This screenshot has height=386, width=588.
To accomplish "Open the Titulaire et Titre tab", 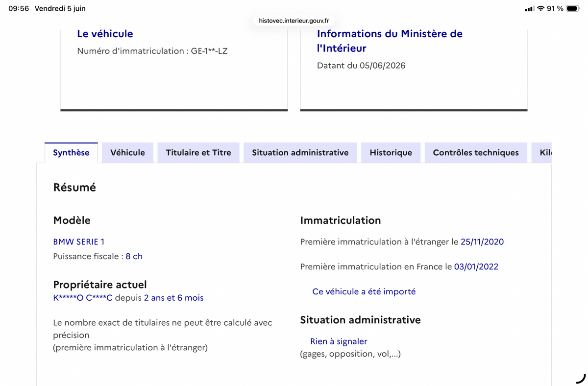I will [x=198, y=153].
